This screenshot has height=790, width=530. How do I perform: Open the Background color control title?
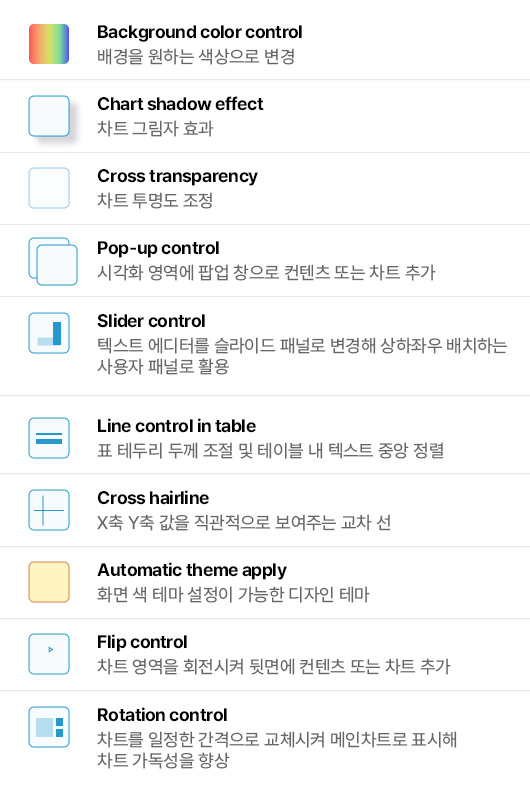click(x=200, y=32)
